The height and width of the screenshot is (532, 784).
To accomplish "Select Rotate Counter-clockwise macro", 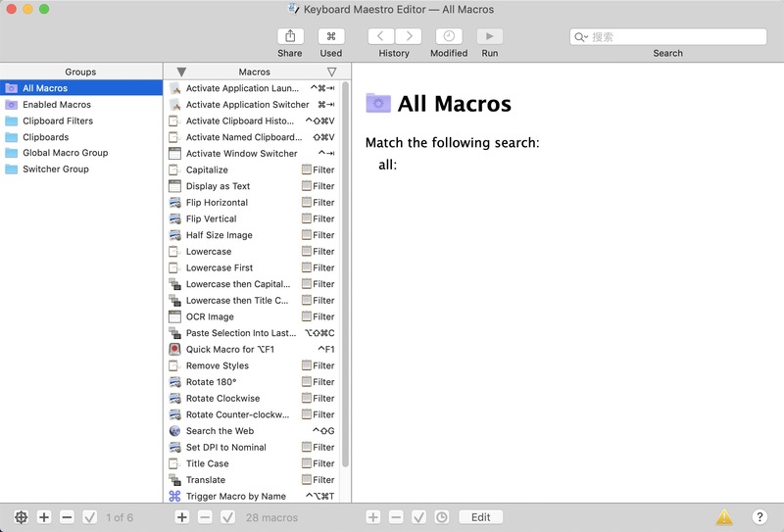I will click(253, 414).
